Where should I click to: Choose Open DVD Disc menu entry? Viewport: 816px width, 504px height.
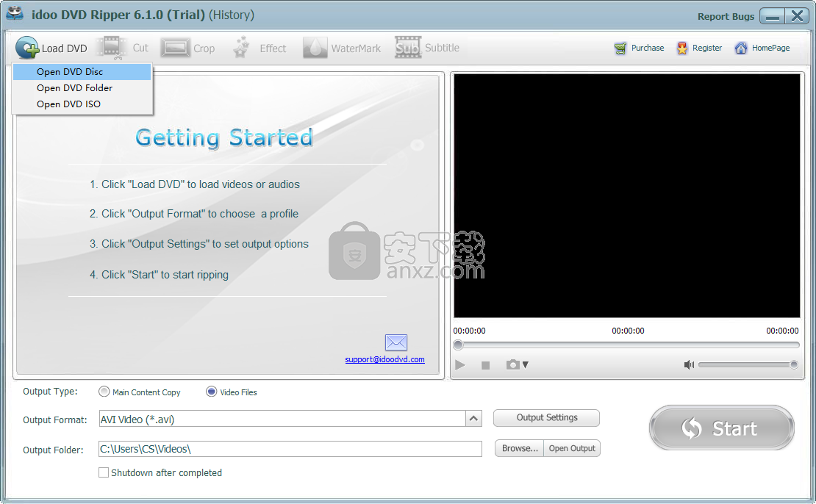click(x=82, y=72)
